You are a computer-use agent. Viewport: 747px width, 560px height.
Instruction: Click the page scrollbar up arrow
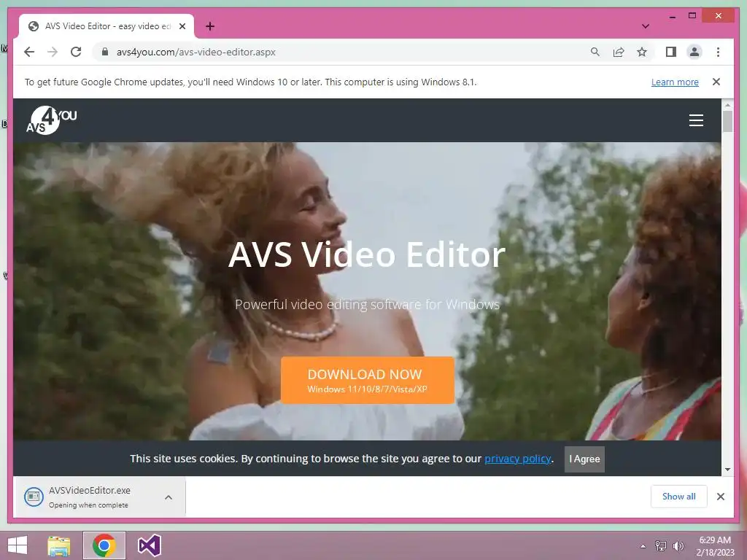(727, 104)
